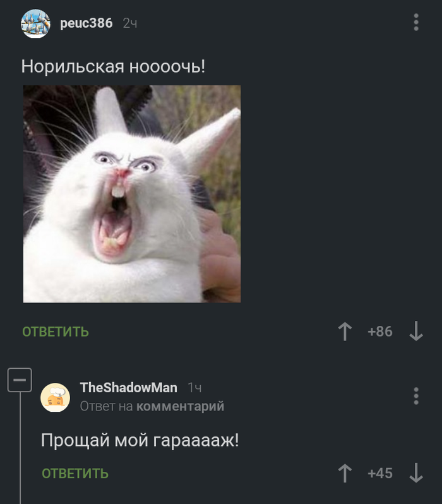Screen dimensions: 442x504
Task: Upvote peuc386's comment
Action: click(x=345, y=332)
